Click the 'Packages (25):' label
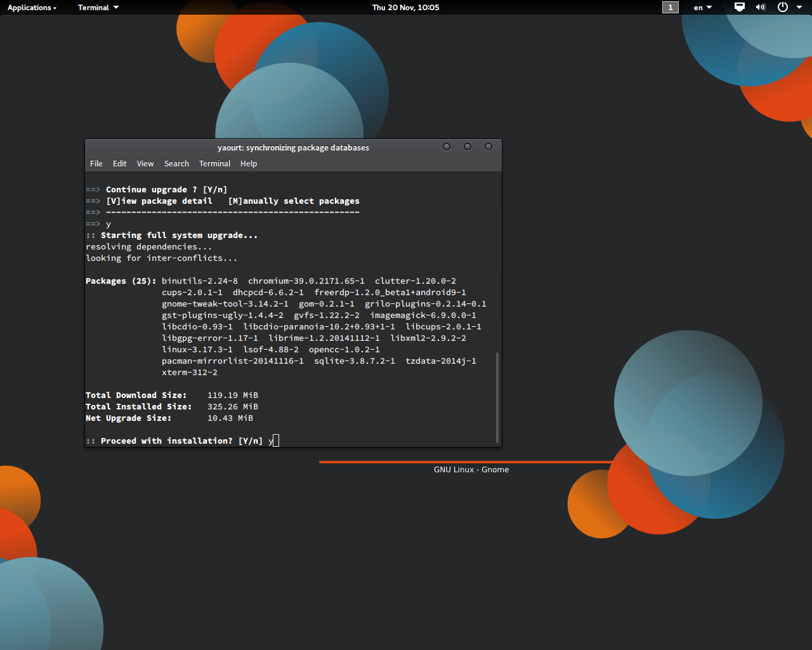812x650 pixels. coord(121,281)
